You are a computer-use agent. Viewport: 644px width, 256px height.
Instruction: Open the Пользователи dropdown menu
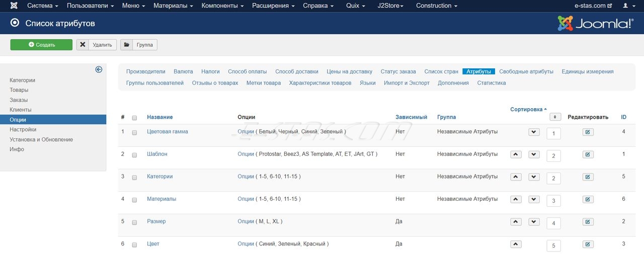pos(91,6)
